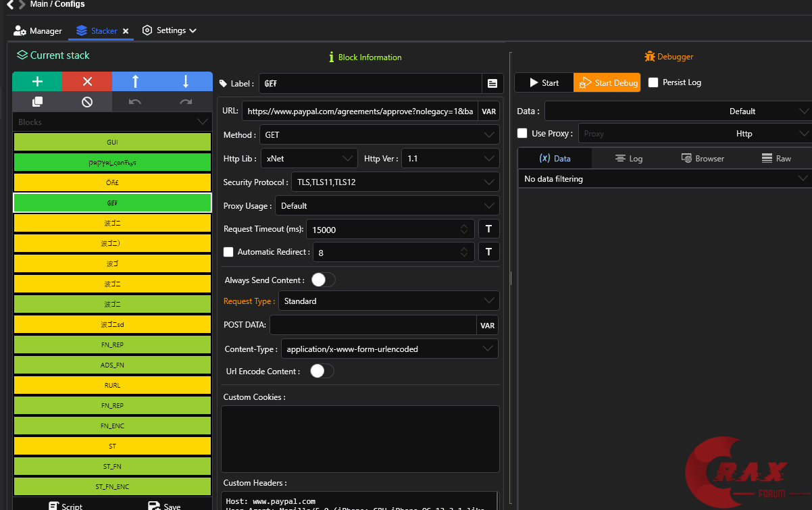
Task: Click the undo arrow icon
Action: pyautogui.click(x=136, y=102)
